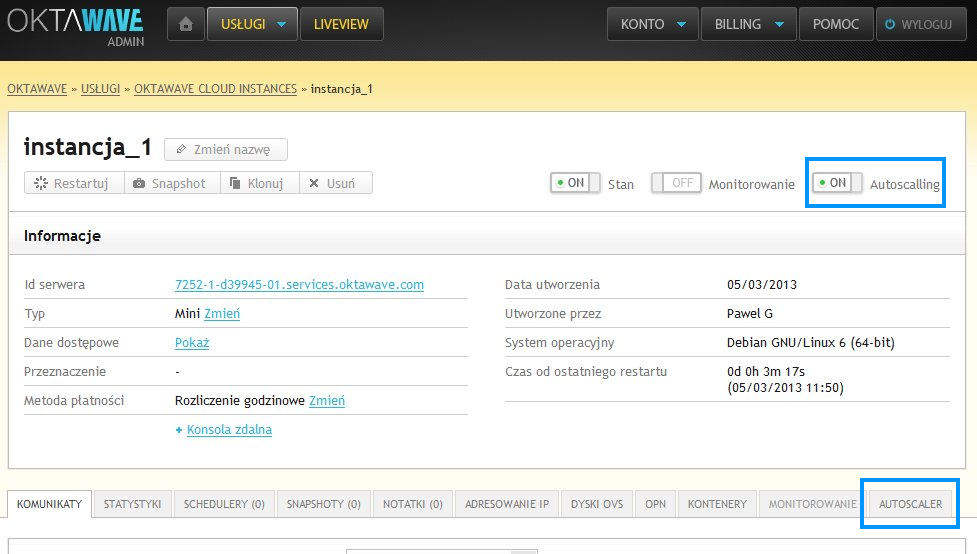This screenshot has height=554, width=977.
Task: Open the USŁUGI dropdown menu
Action: (252, 24)
